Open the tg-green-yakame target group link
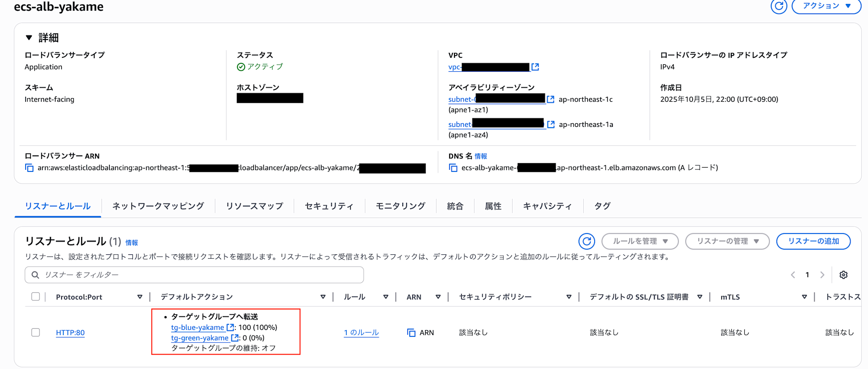Image resolution: width=868 pixels, height=369 pixels. 200,338
